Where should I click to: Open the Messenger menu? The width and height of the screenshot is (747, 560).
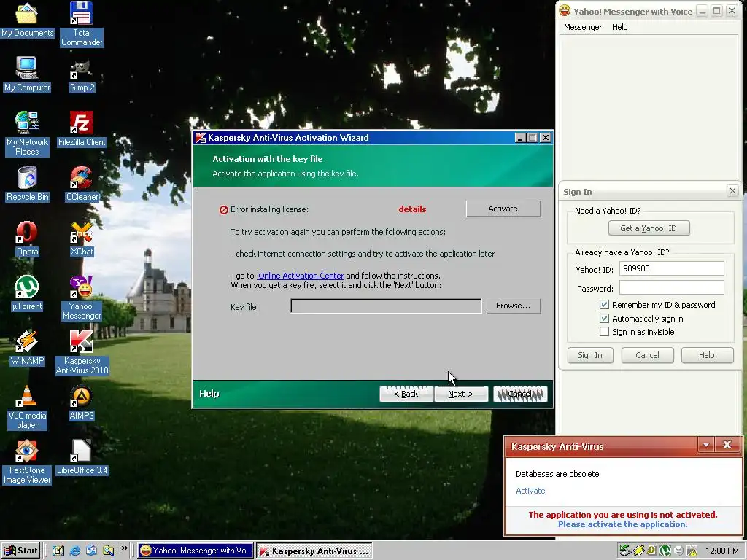(x=583, y=27)
